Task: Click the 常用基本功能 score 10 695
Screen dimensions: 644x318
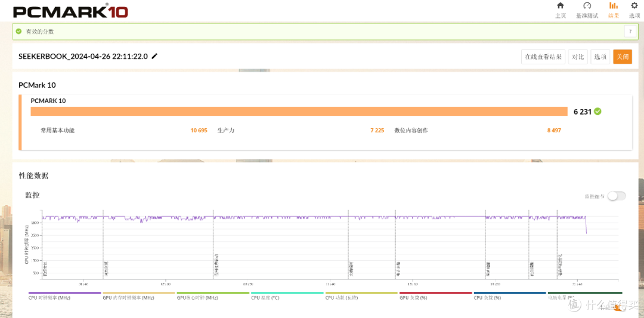Action: pyautogui.click(x=199, y=130)
